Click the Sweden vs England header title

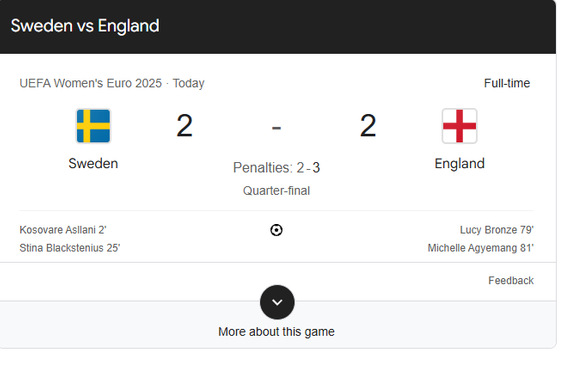tap(85, 26)
